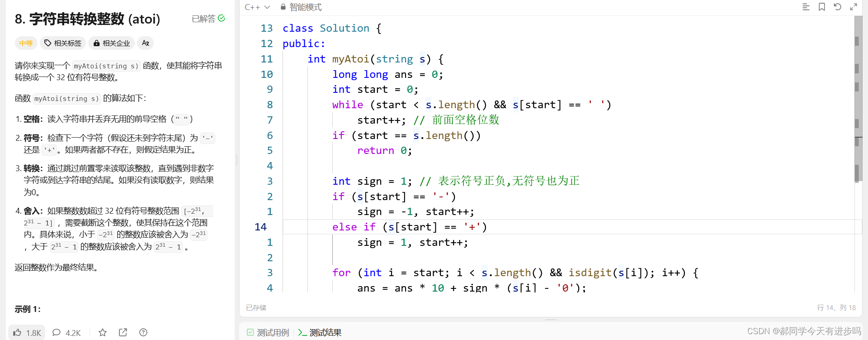Click the green solved checkmark icon
Viewport: 868px width, 340px height.
(x=222, y=18)
